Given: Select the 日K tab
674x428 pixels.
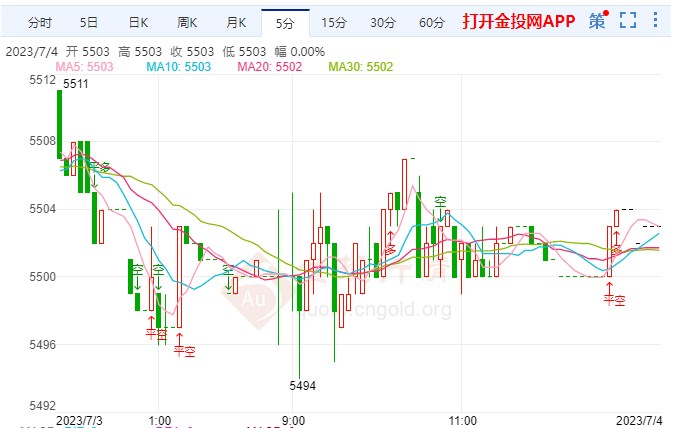Looking at the screenshot, I should click(138, 22).
